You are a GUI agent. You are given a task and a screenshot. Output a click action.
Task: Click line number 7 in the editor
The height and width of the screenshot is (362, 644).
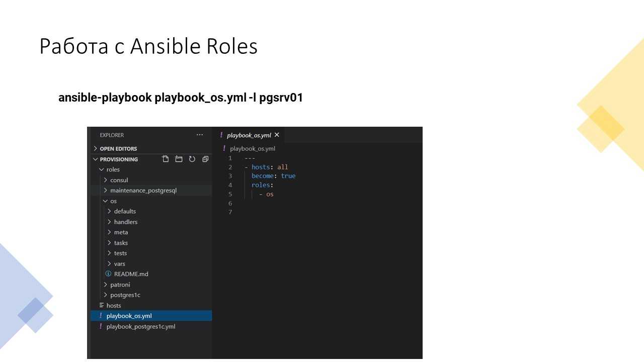230,212
